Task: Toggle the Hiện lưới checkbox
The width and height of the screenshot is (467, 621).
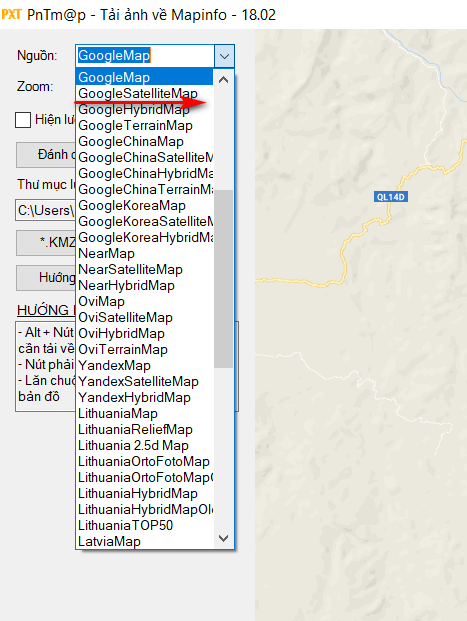Action: pyautogui.click(x=23, y=120)
